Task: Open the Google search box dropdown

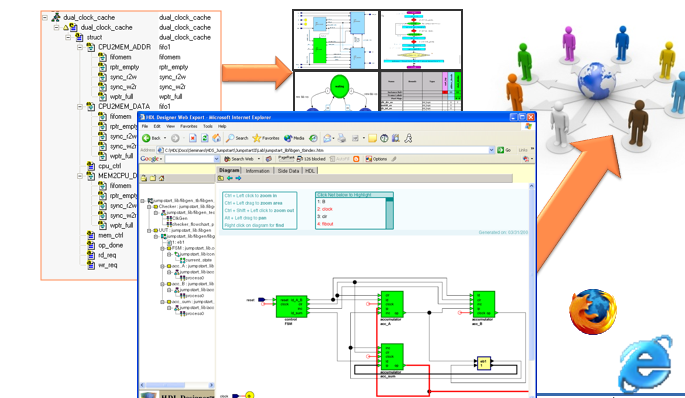Action: coord(217,159)
